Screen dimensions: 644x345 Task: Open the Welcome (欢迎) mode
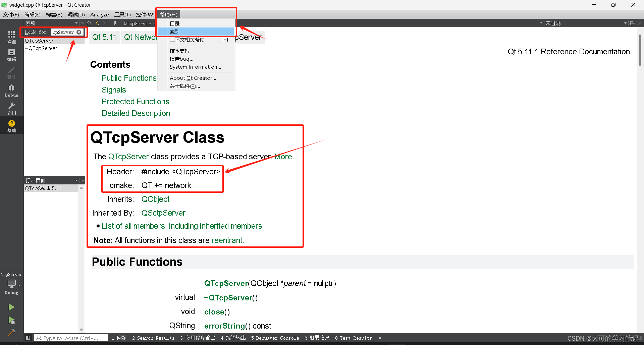click(x=12, y=37)
